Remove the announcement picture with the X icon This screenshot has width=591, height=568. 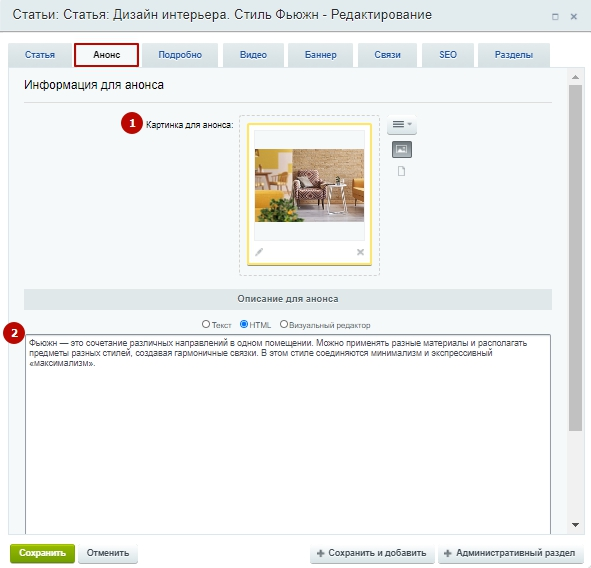[x=360, y=252]
